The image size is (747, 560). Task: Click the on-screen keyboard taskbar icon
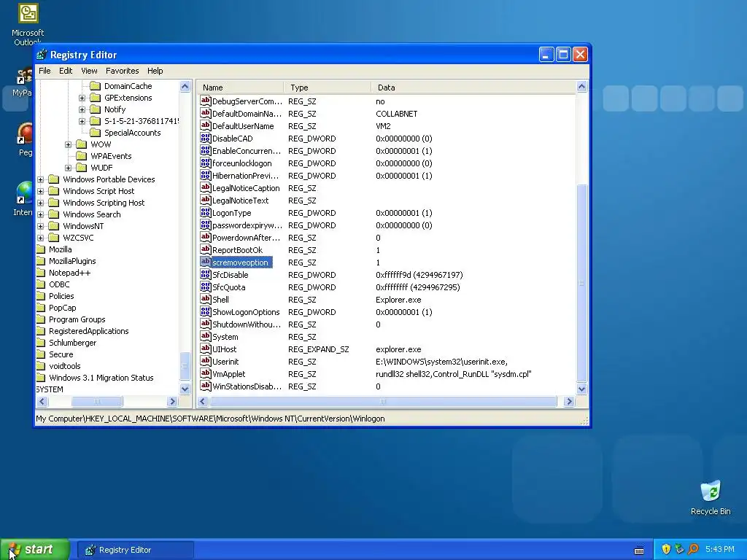pos(639,550)
